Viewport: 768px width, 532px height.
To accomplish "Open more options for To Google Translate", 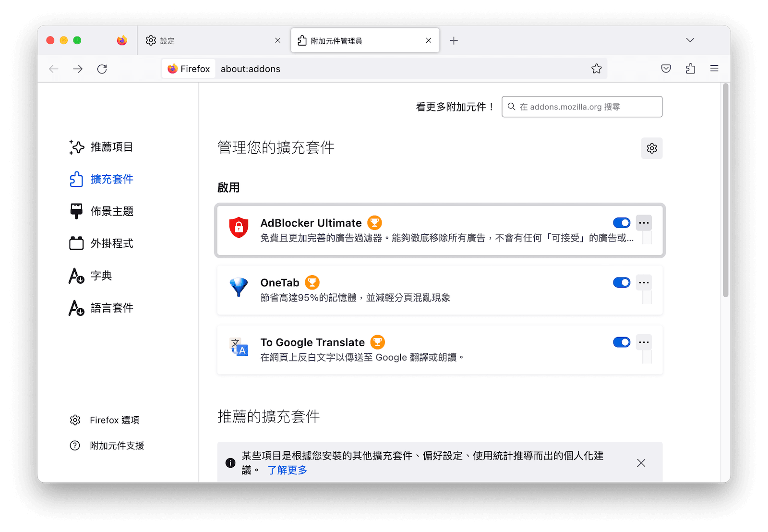I will coord(644,342).
